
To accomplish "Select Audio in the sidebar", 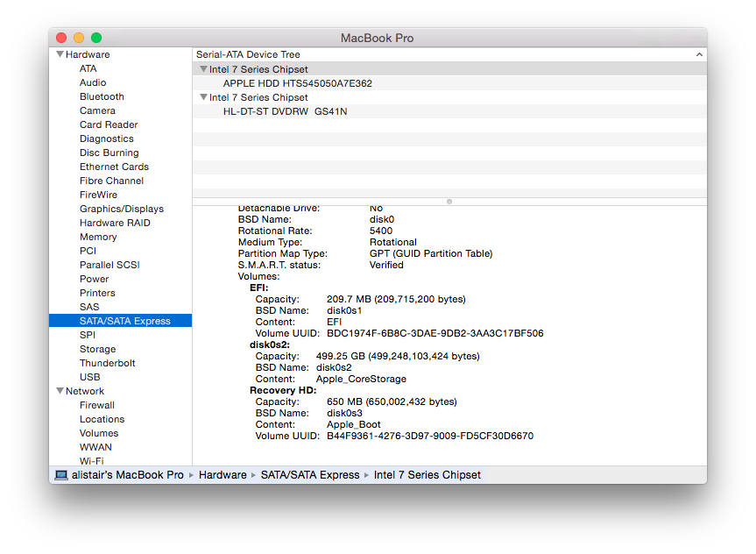I will coord(93,82).
